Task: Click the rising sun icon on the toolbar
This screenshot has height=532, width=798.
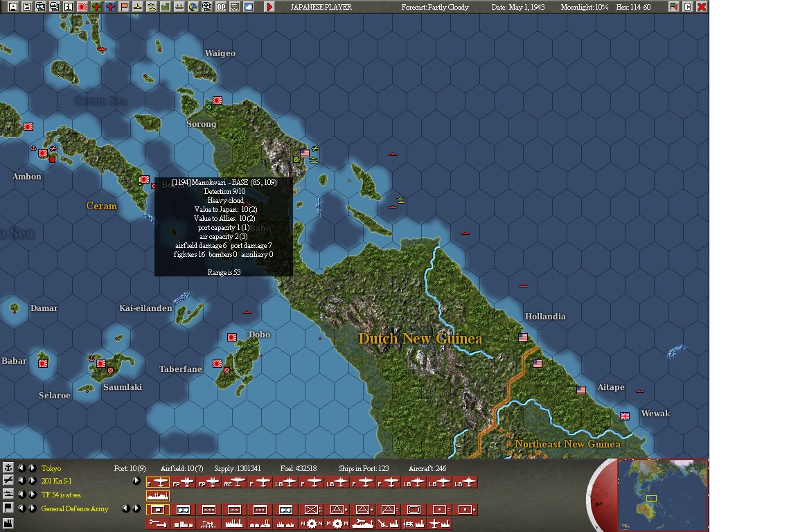Action: [x=81, y=7]
